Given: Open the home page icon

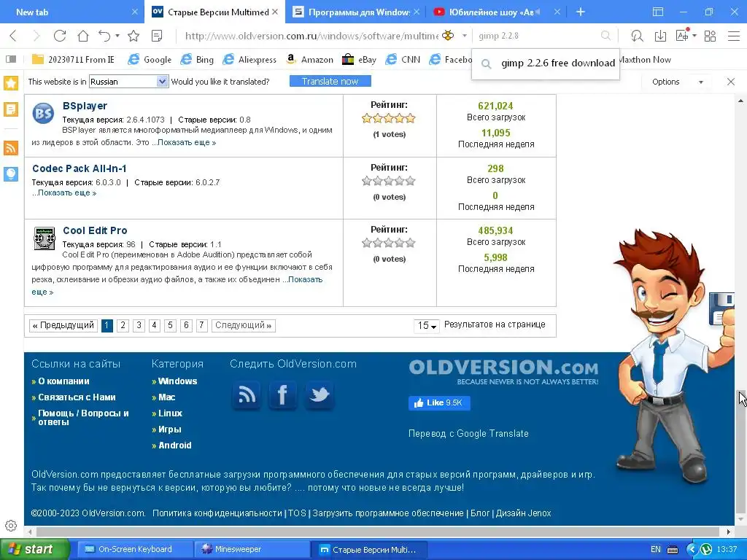Looking at the screenshot, I should [83, 36].
